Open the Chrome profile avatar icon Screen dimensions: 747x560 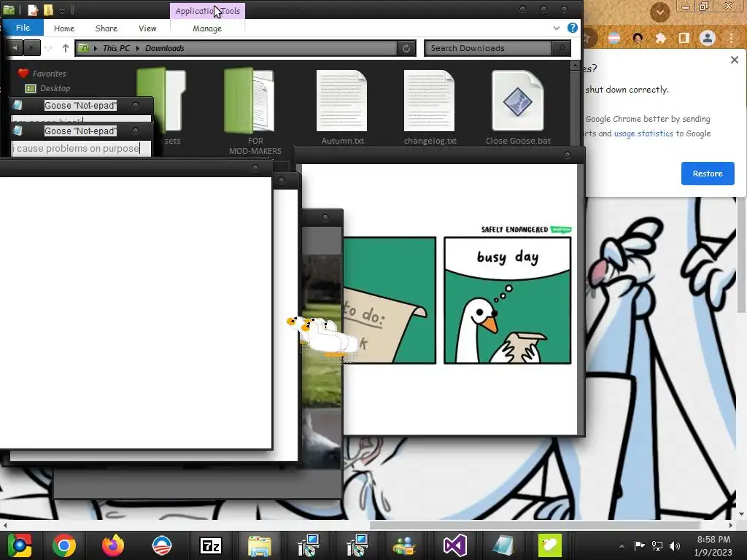point(708,38)
